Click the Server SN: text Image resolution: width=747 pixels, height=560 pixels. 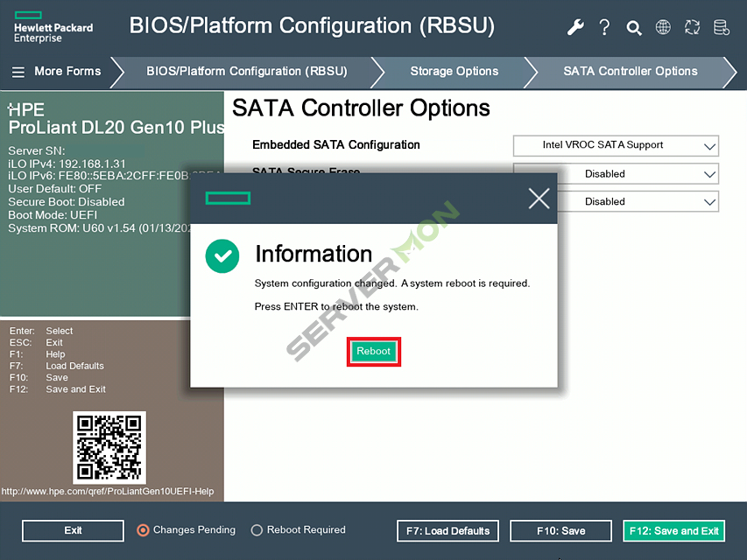(x=36, y=151)
